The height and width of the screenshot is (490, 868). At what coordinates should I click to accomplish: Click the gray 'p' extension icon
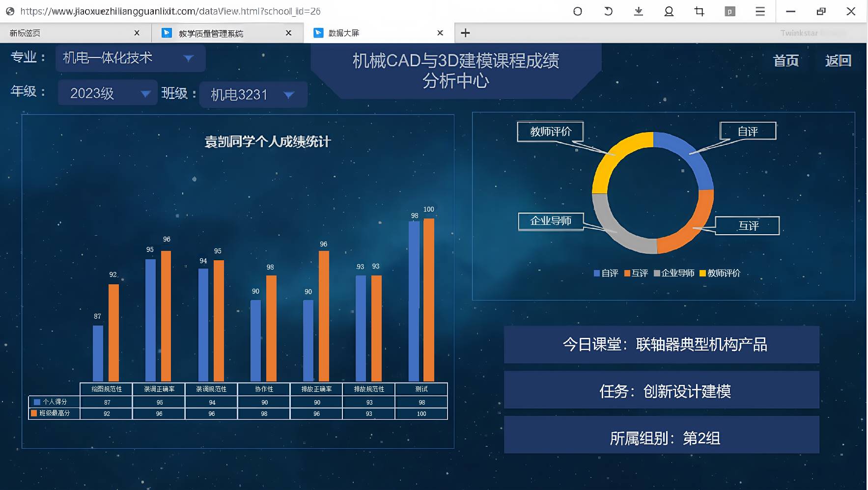click(x=730, y=11)
